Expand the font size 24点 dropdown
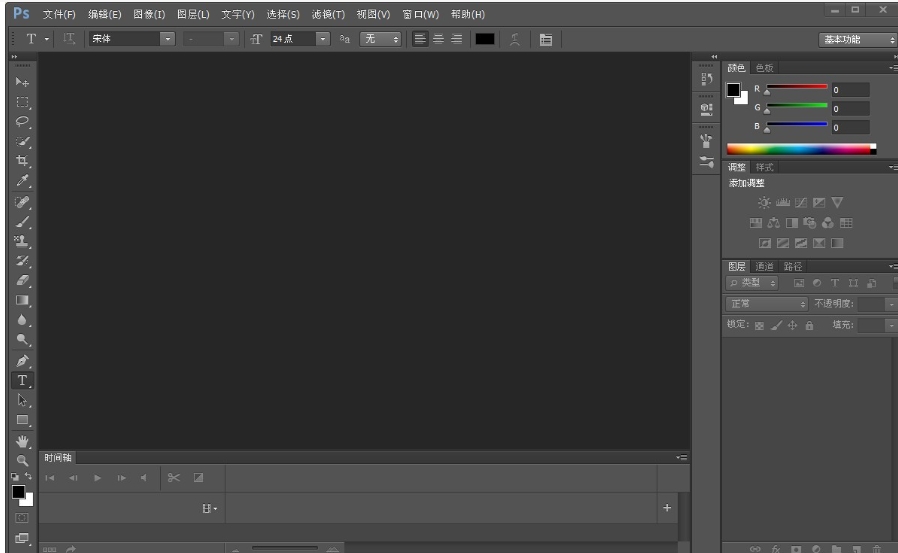 click(322, 39)
